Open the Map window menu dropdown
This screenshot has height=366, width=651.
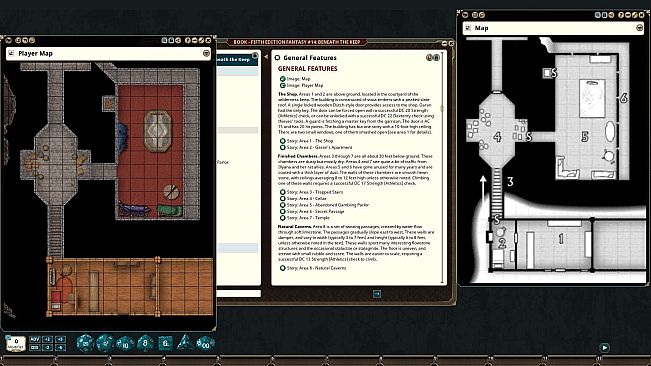pyautogui.click(x=639, y=28)
